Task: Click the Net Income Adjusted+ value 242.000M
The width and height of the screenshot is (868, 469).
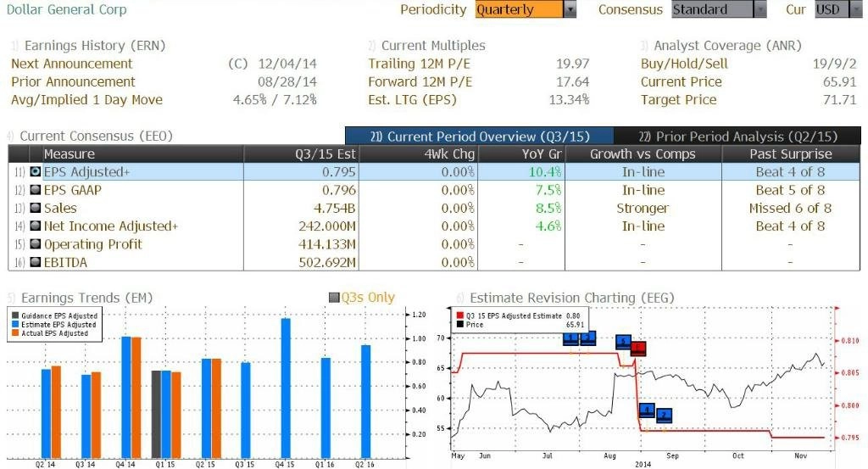Action: (327, 226)
